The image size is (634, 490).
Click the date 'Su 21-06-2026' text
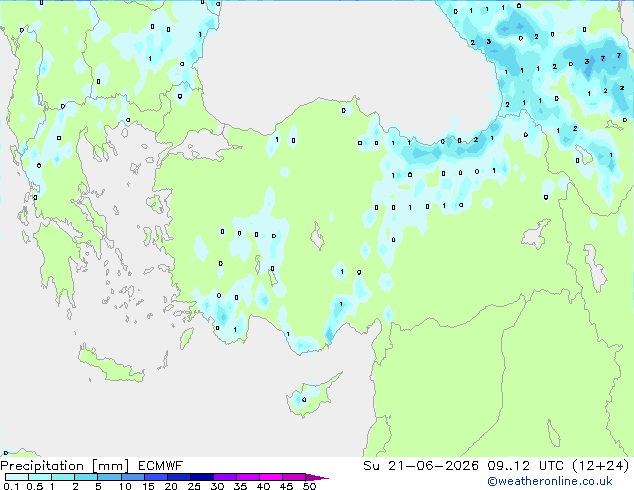(421, 466)
